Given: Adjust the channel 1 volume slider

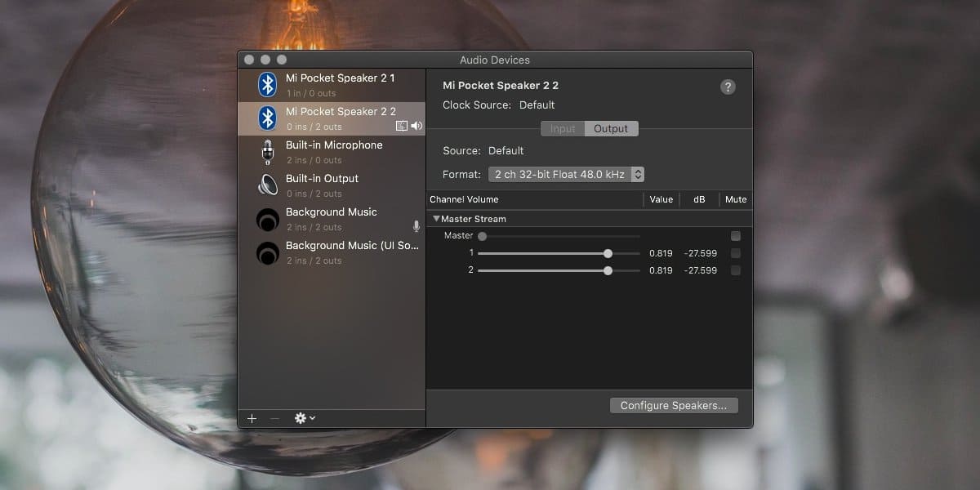Looking at the screenshot, I should 559,253.
